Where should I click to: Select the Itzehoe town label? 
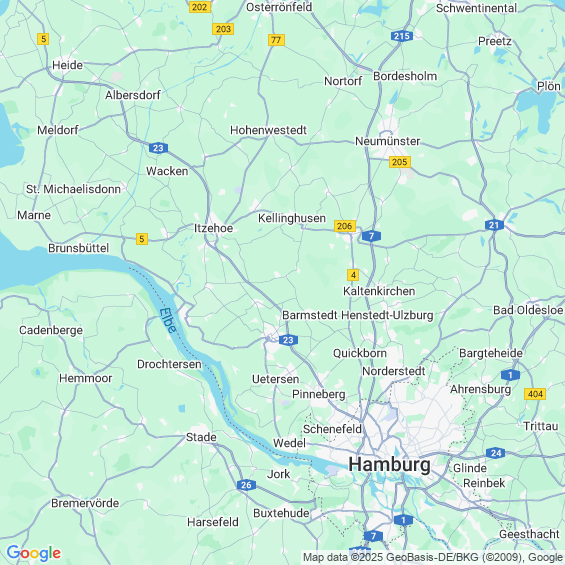click(213, 228)
